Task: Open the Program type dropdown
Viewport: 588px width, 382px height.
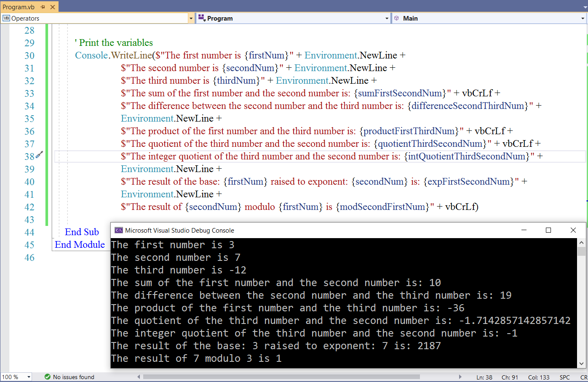Action: 387,19
